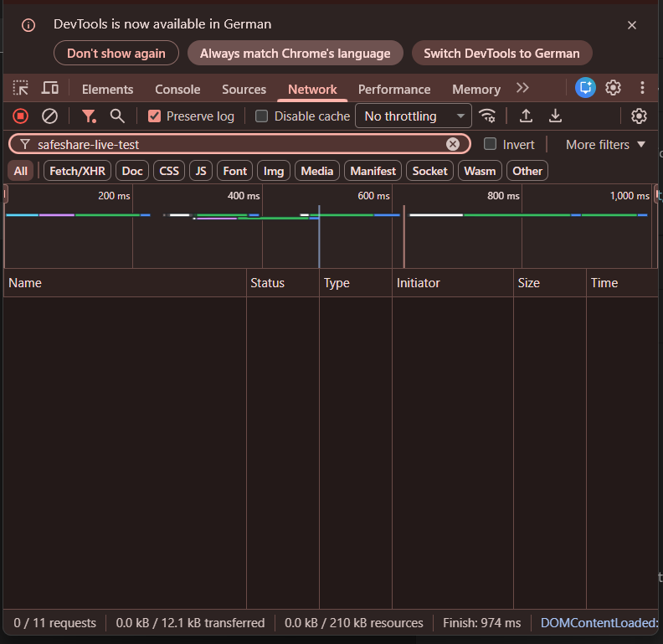Image resolution: width=663 pixels, height=644 pixels.
Task: Click the left overview window handle
Action: [5, 194]
